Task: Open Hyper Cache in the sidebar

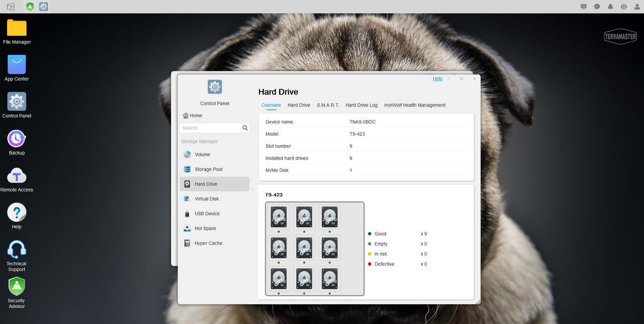Action: click(x=215, y=243)
